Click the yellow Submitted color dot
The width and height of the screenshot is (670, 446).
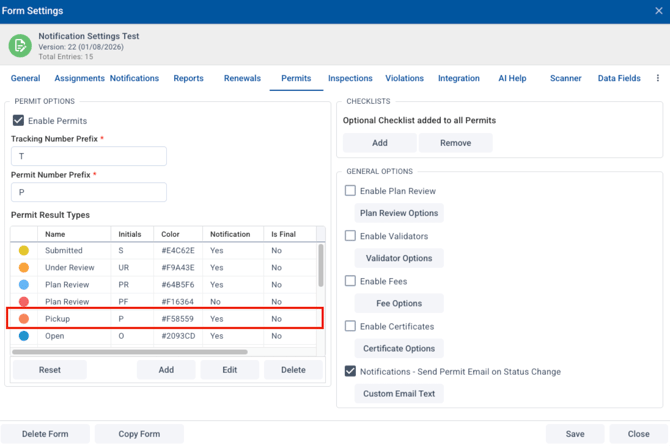click(24, 250)
